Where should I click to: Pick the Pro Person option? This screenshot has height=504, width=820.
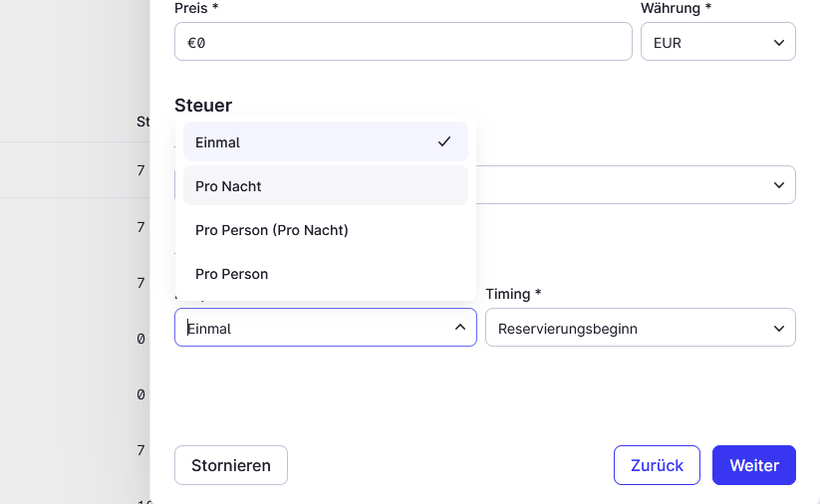click(x=325, y=274)
